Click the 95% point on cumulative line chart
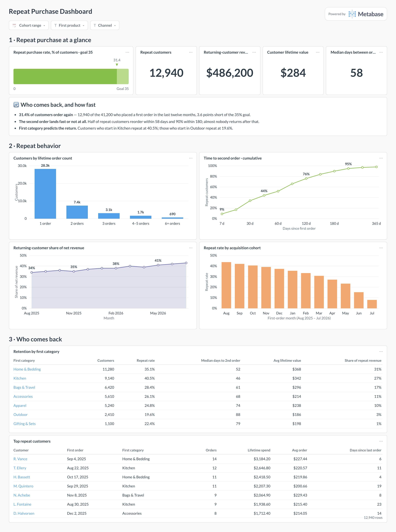This screenshot has height=532, width=396. [x=348, y=168]
